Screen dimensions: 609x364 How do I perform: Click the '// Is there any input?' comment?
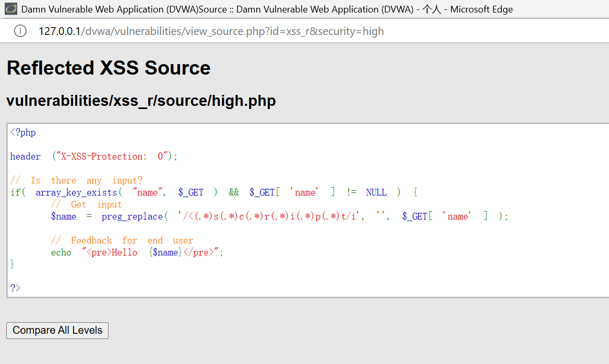click(x=76, y=180)
